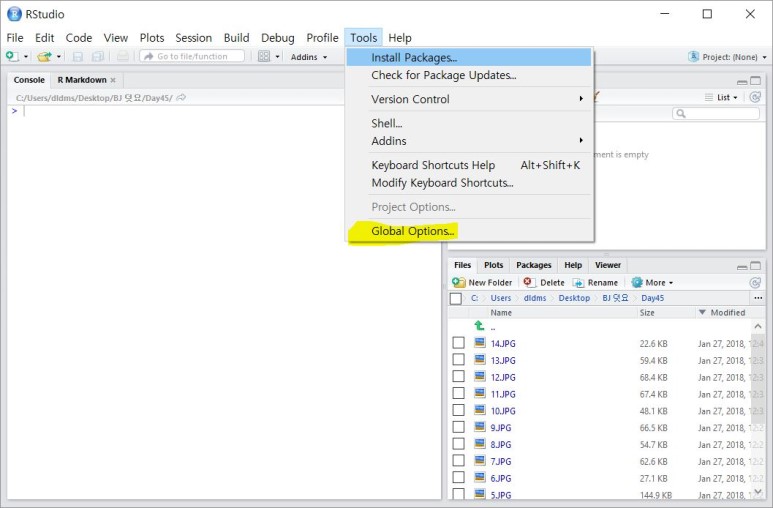The image size is (773, 508).
Task: Click the New File icon in toolbar
Action: pyautogui.click(x=12, y=56)
